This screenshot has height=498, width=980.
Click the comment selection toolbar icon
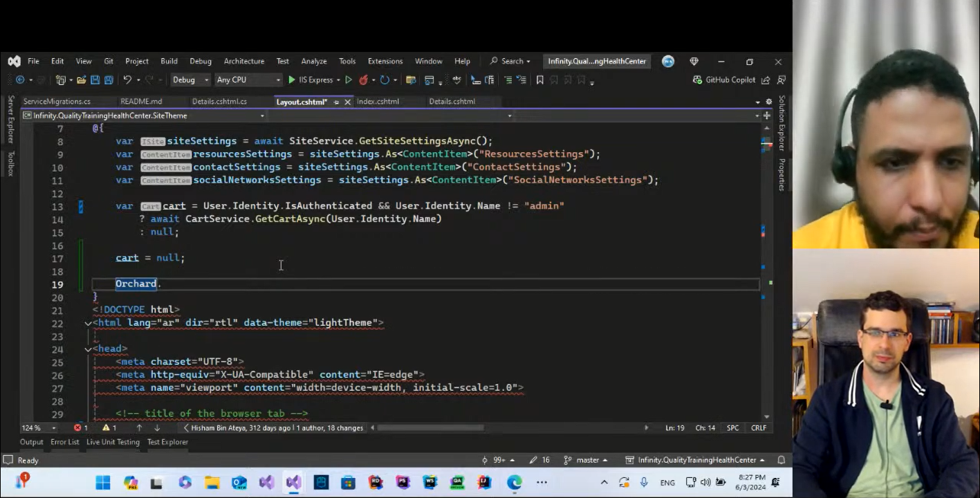click(508, 80)
